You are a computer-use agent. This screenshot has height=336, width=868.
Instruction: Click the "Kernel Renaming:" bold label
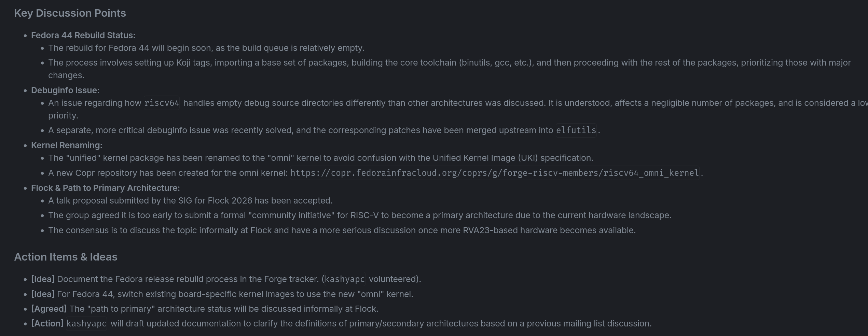point(67,145)
